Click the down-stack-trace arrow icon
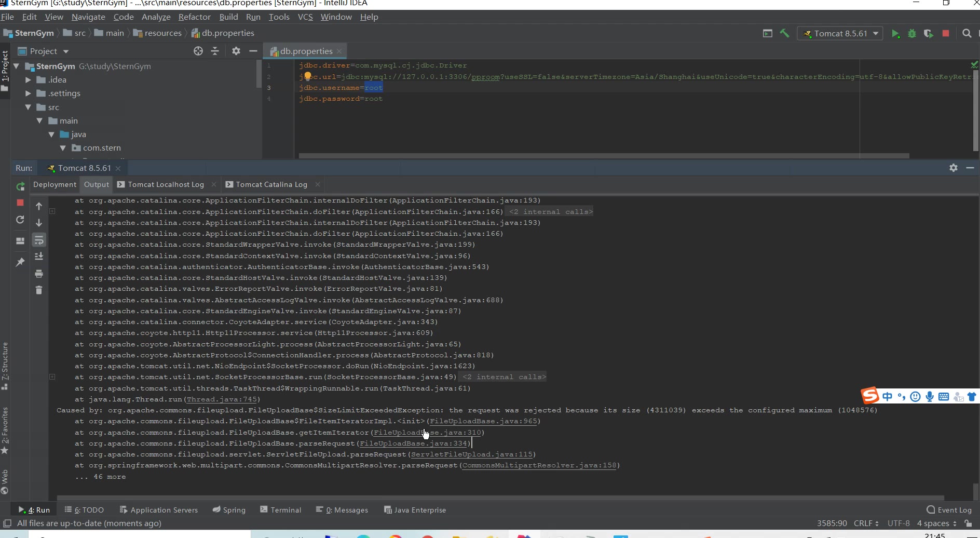This screenshot has width=980, height=538. (39, 223)
